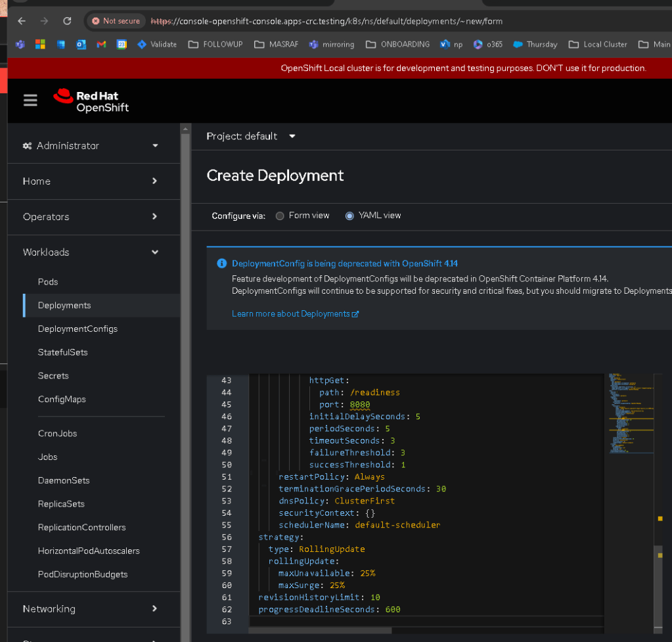Open the Not secure site info badge

(x=116, y=21)
